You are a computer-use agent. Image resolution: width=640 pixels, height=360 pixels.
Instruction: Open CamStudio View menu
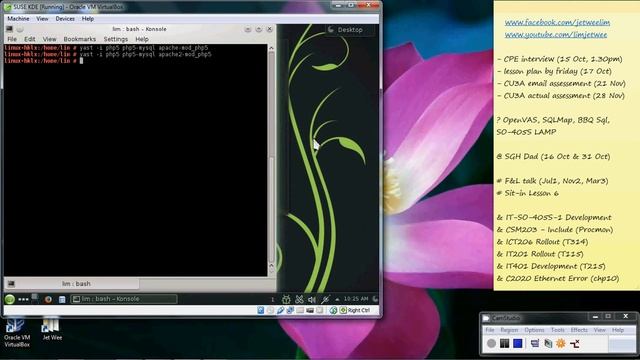pyautogui.click(x=599, y=330)
